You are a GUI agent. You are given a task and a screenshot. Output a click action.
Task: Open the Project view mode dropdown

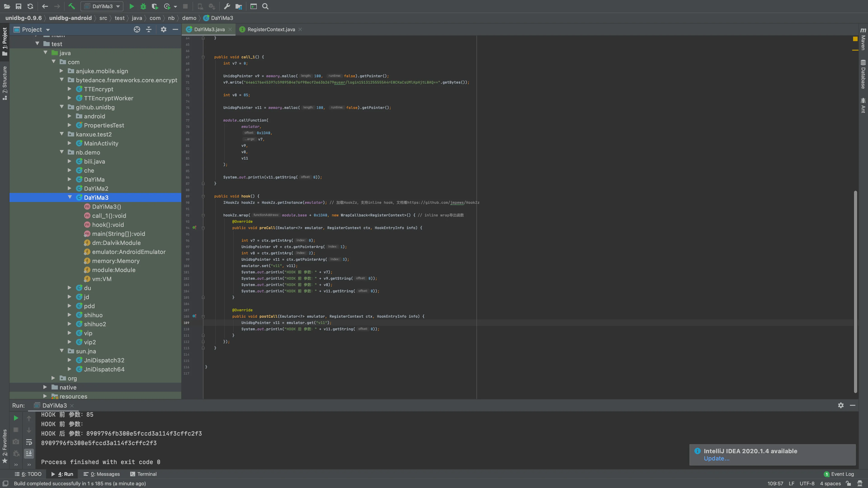47,30
